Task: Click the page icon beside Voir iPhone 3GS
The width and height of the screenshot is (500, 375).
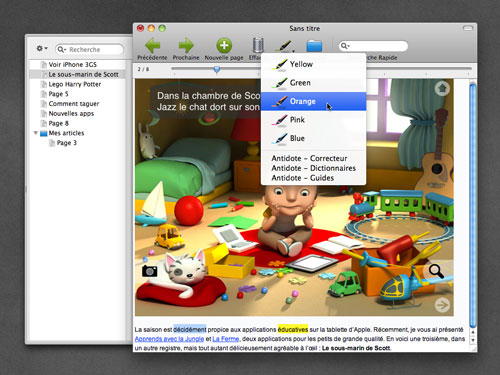Action: coord(43,65)
